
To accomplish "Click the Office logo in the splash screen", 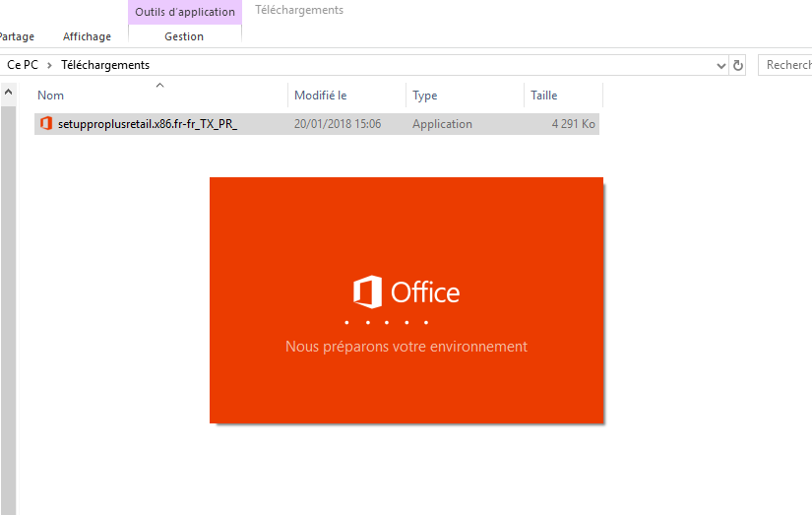I will click(x=406, y=292).
